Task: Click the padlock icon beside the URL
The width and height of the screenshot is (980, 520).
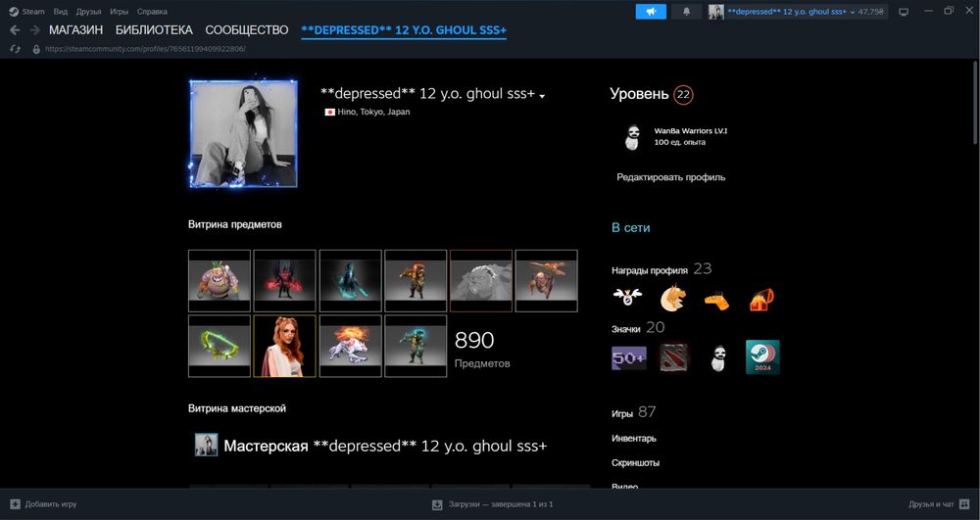Action: point(36,49)
